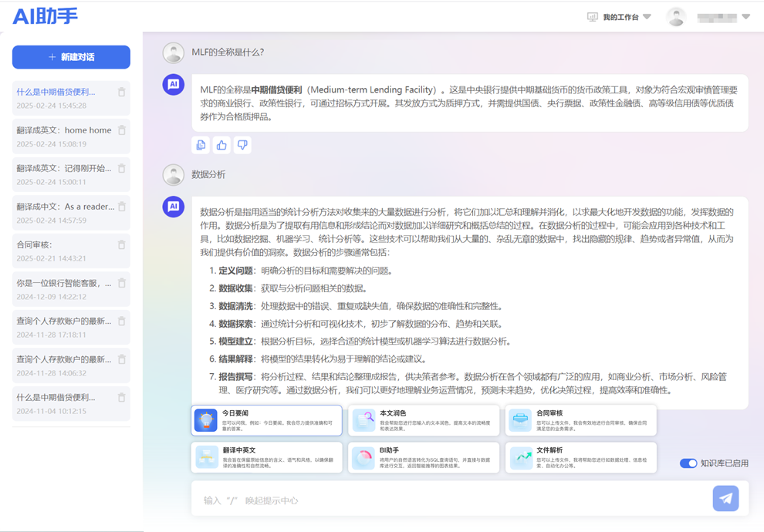The image size is (764, 532).
Task: Open the 文件解析 file parsing tool
Action: [x=580, y=456]
